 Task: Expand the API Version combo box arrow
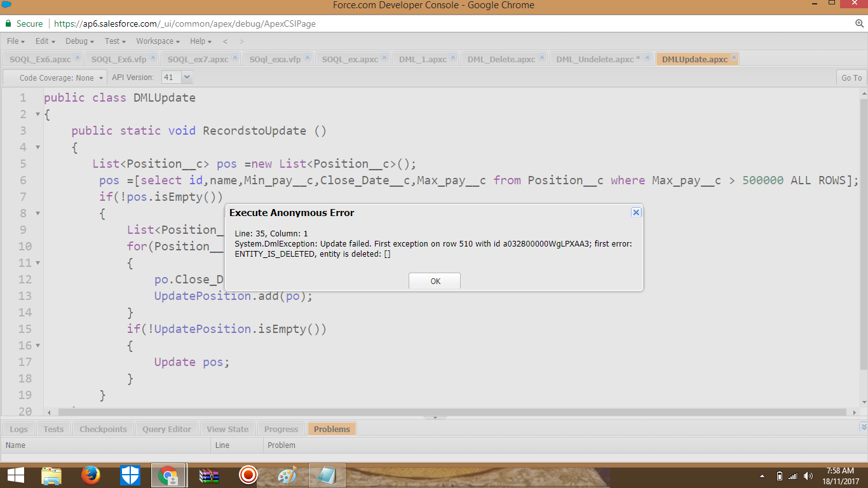tap(187, 77)
